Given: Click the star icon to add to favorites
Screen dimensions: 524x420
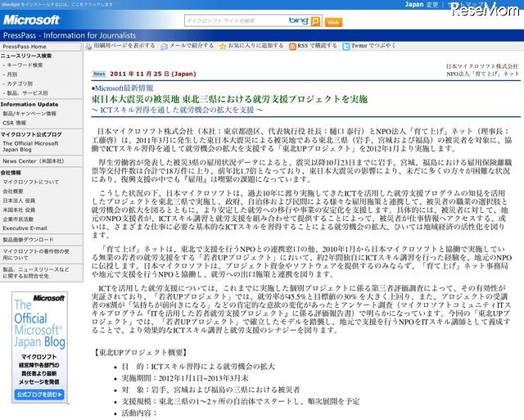Looking at the screenshot, I should (x=223, y=47).
